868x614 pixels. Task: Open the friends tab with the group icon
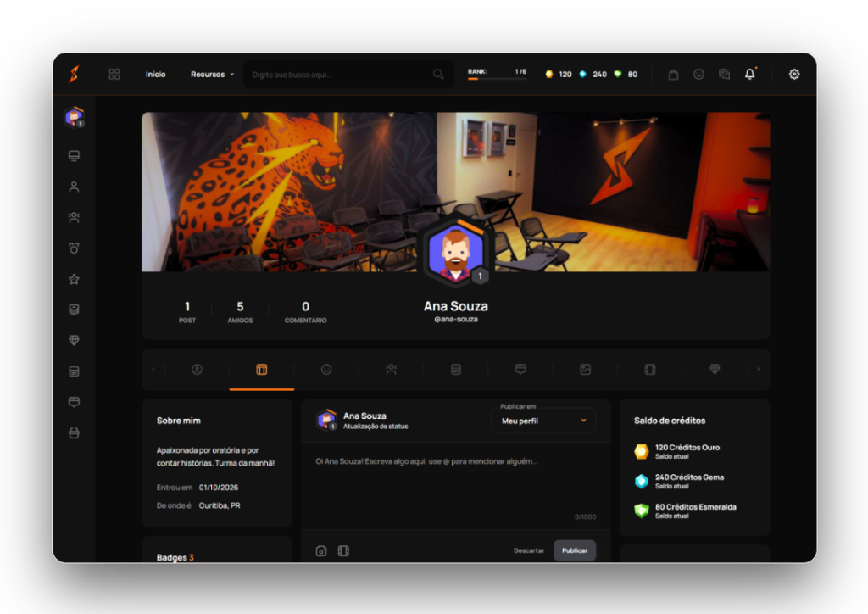coord(392,369)
